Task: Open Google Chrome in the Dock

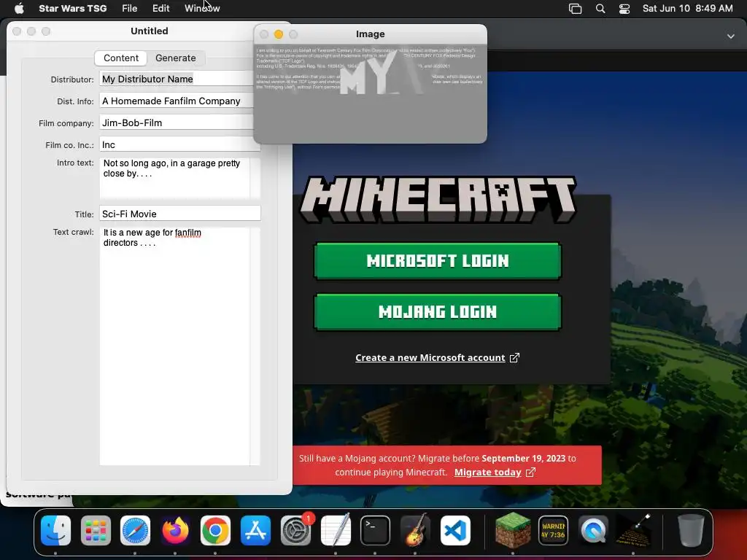Action: 215,530
